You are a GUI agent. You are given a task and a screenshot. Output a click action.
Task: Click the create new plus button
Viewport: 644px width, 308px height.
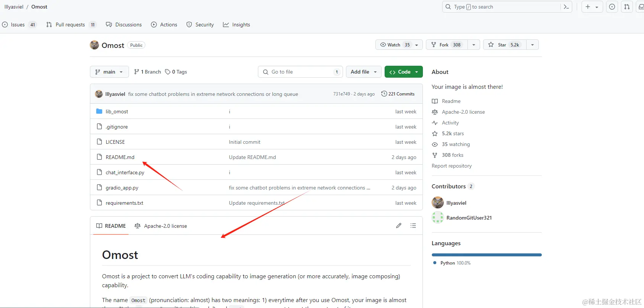click(588, 7)
